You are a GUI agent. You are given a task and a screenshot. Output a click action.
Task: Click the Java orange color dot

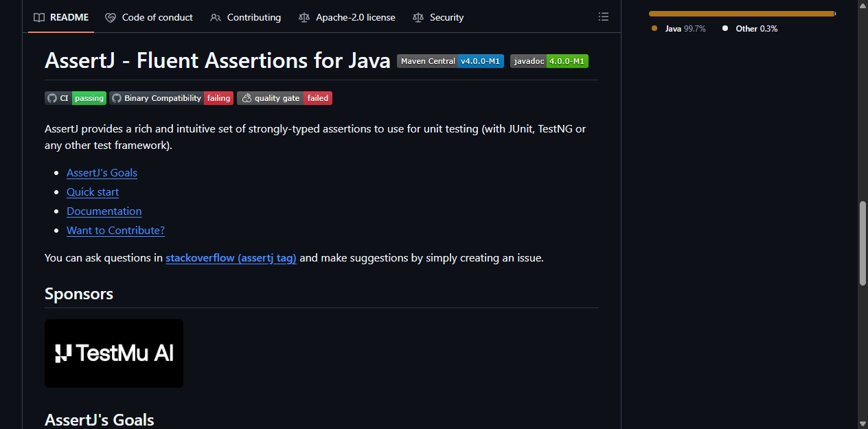[654, 28]
